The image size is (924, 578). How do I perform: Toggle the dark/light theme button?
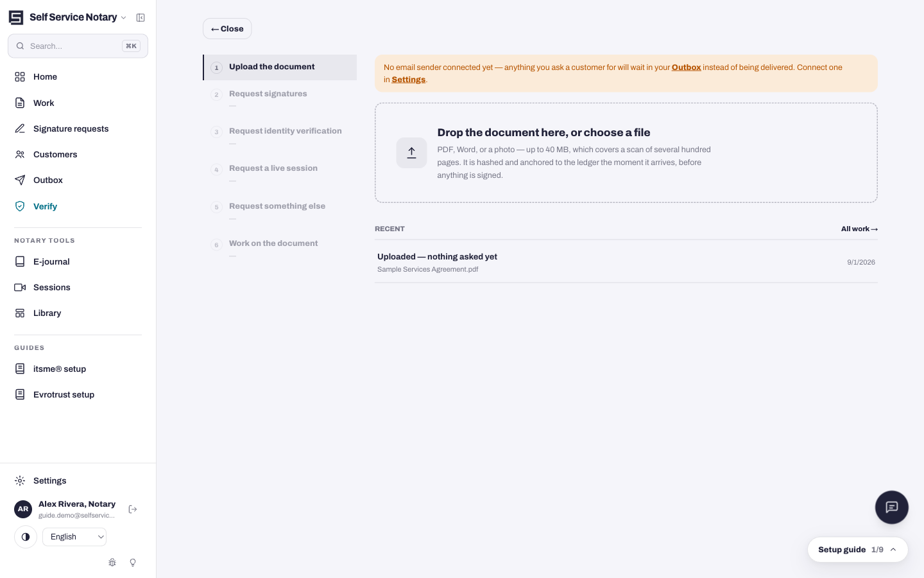click(26, 537)
